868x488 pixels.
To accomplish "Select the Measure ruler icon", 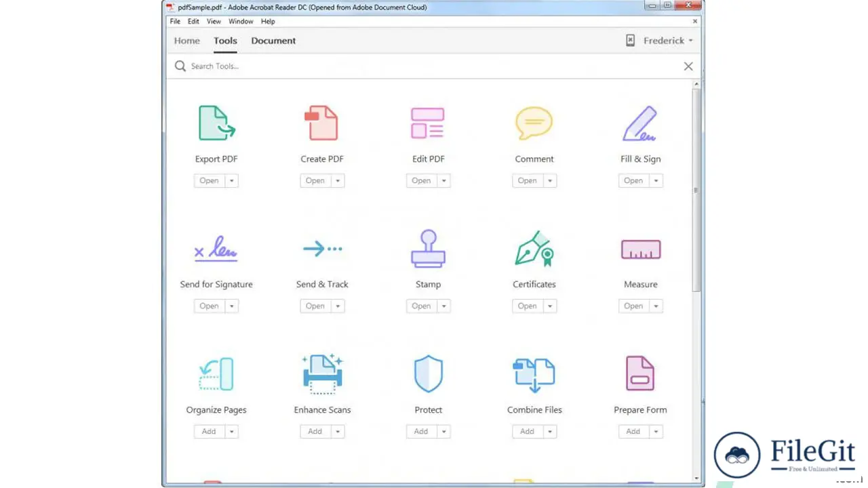I will [640, 249].
